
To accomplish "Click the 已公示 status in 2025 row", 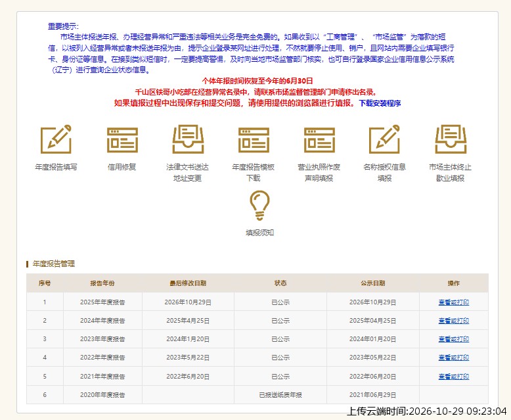I will click(x=280, y=302).
